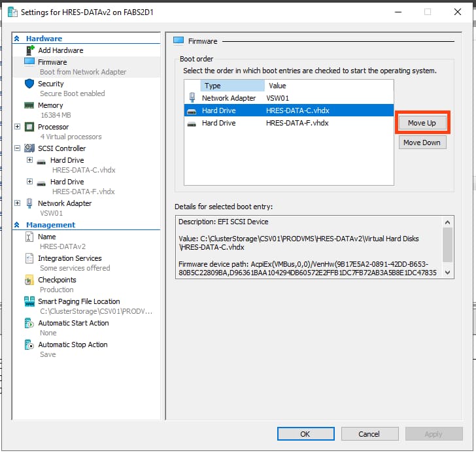Viewport: 476px width, 455px height.
Task: Click the SCSI Controller icon
Action: point(29,148)
